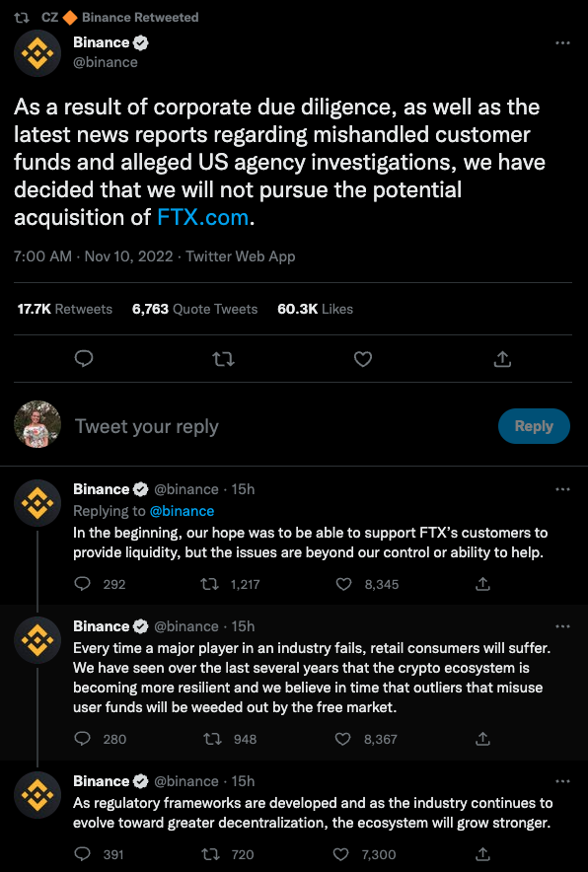This screenshot has height=872, width=588.
Task: Share the main Binance tweet
Action: pyautogui.click(x=502, y=359)
